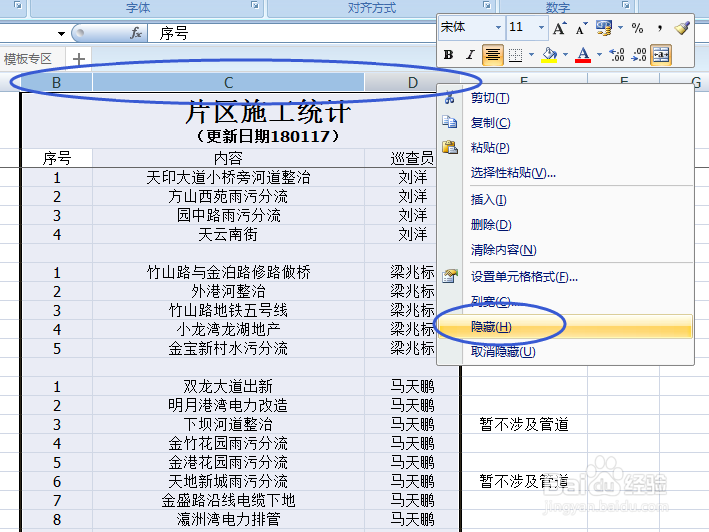The width and height of the screenshot is (709, 532).
Task: Select cell 方山西苑雨污分流
Action: (x=228, y=197)
